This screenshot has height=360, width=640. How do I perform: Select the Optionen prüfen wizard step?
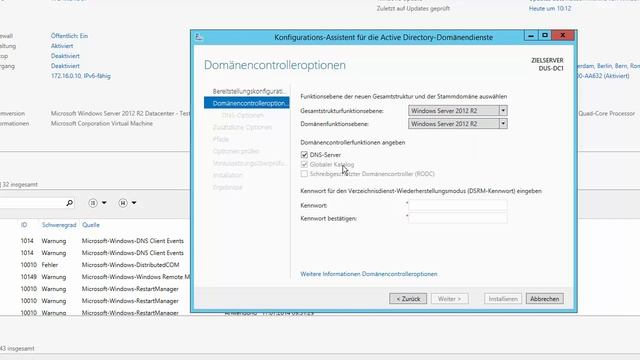tap(236, 151)
